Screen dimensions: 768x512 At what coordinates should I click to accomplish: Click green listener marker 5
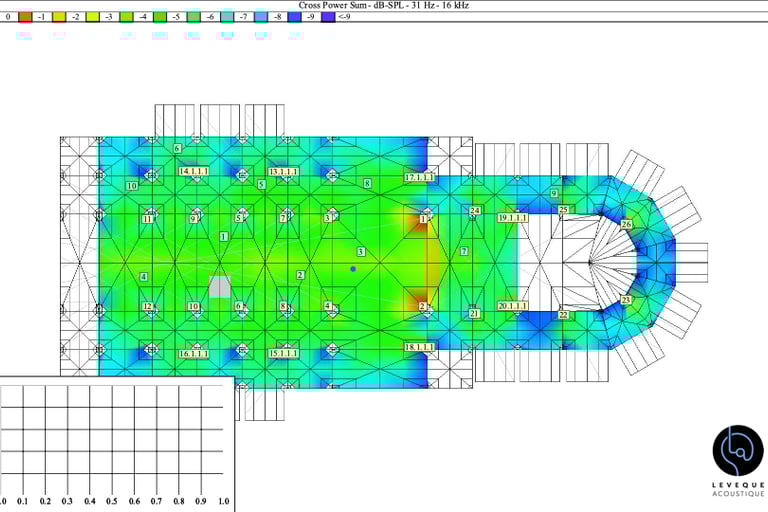point(261,185)
